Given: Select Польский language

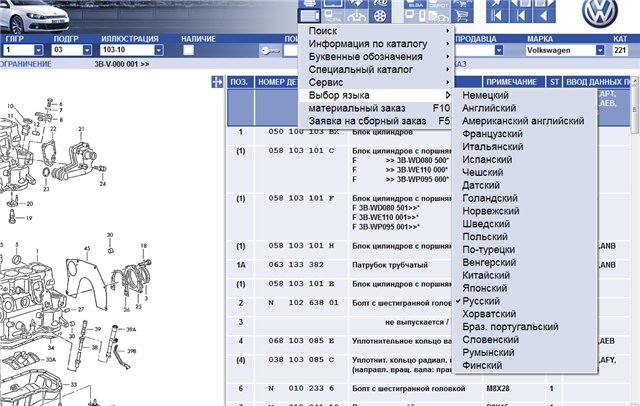Looking at the screenshot, I should tap(525, 237).
